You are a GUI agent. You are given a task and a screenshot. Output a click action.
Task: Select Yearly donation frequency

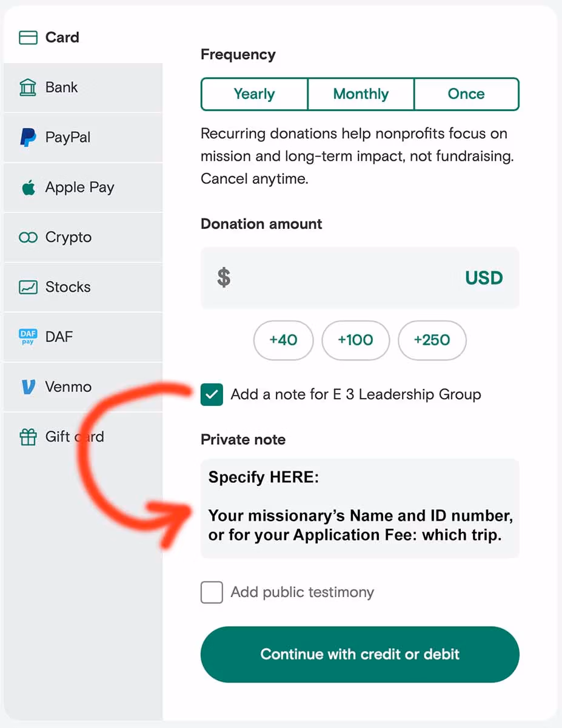tap(254, 94)
